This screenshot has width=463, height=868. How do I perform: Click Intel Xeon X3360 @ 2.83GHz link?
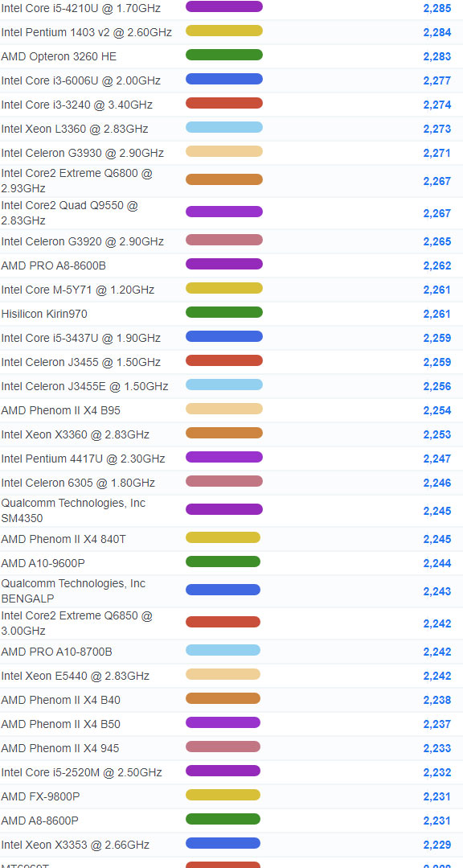(x=76, y=434)
